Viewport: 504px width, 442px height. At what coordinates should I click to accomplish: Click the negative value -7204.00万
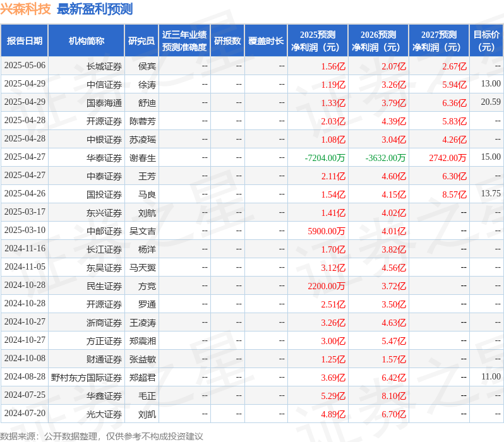click(325, 158)
